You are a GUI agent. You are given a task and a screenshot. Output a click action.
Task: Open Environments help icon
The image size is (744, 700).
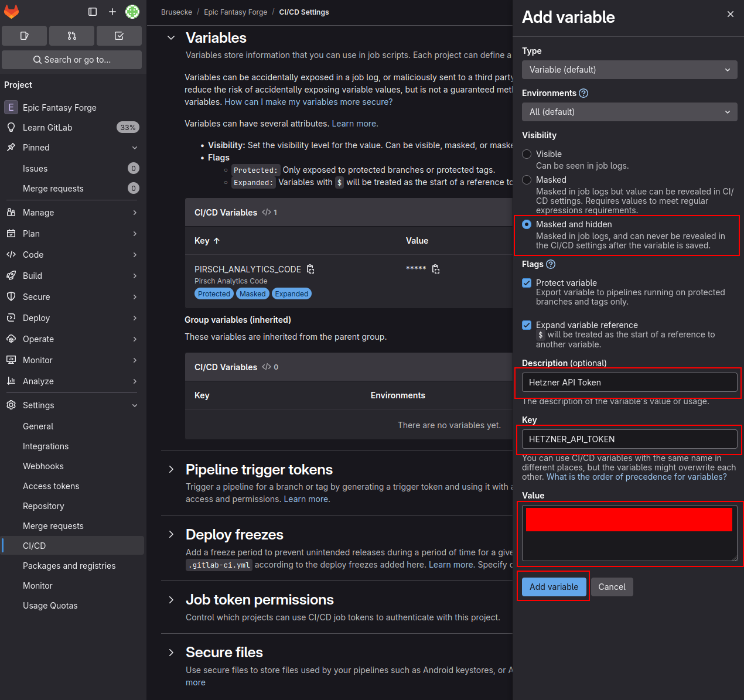point(583,93)
